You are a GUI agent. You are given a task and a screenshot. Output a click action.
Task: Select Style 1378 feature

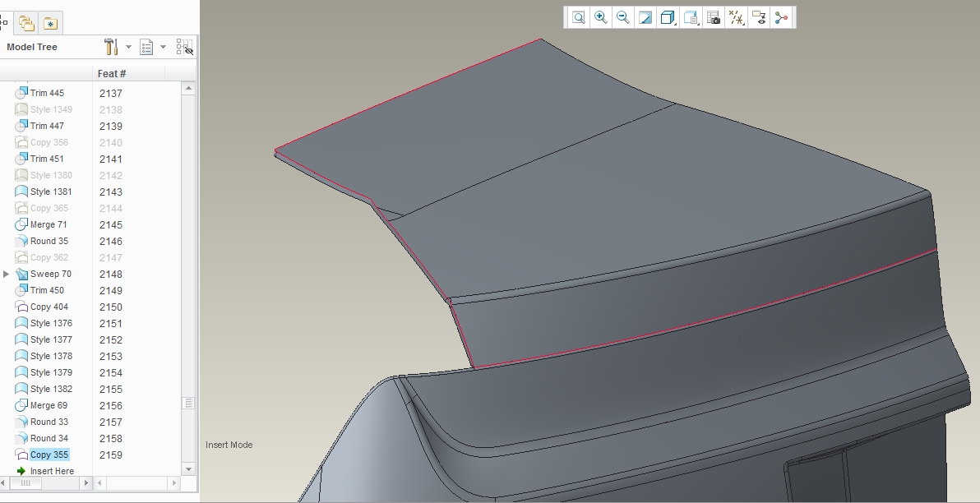51,356
